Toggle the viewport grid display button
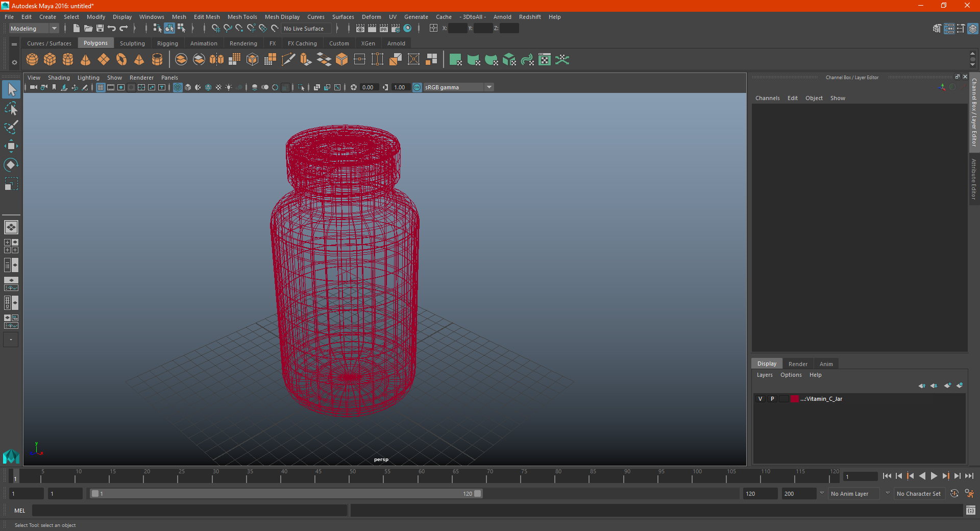Screen dimensions: 980x531 coord(101,87)
